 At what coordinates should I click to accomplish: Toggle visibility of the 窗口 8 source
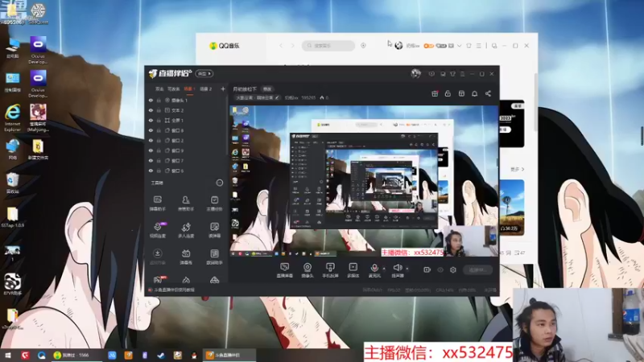point(151,130)
